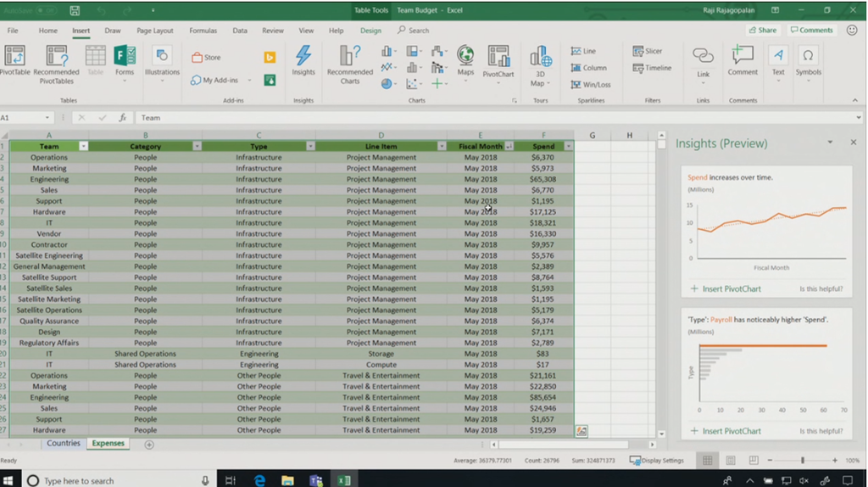The image size is (868, 487).
Task: Switch to Page Layout view in status bar
Action: coord(730,461)
